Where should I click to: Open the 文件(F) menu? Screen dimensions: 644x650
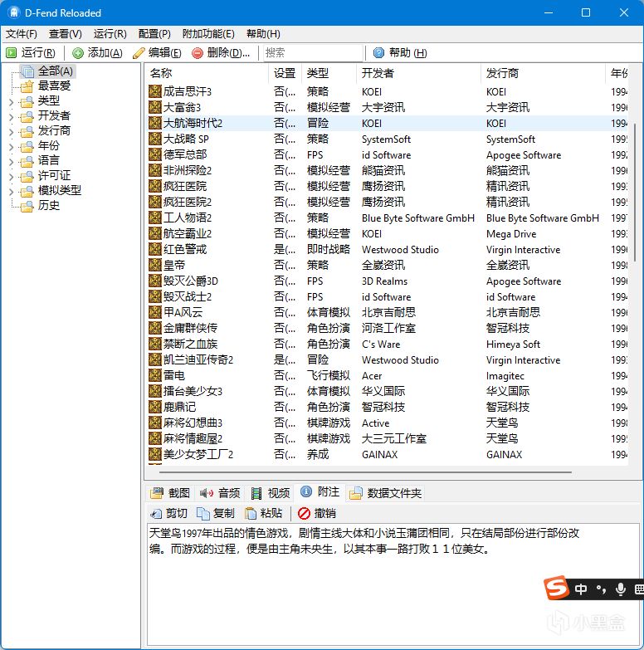(x=21, y=33)
